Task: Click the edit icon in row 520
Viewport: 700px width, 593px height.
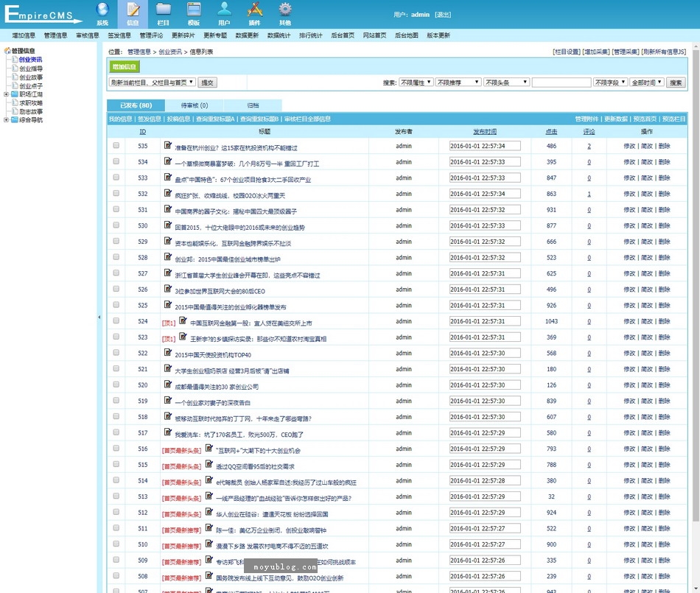Action: click(x=168, y=385)
